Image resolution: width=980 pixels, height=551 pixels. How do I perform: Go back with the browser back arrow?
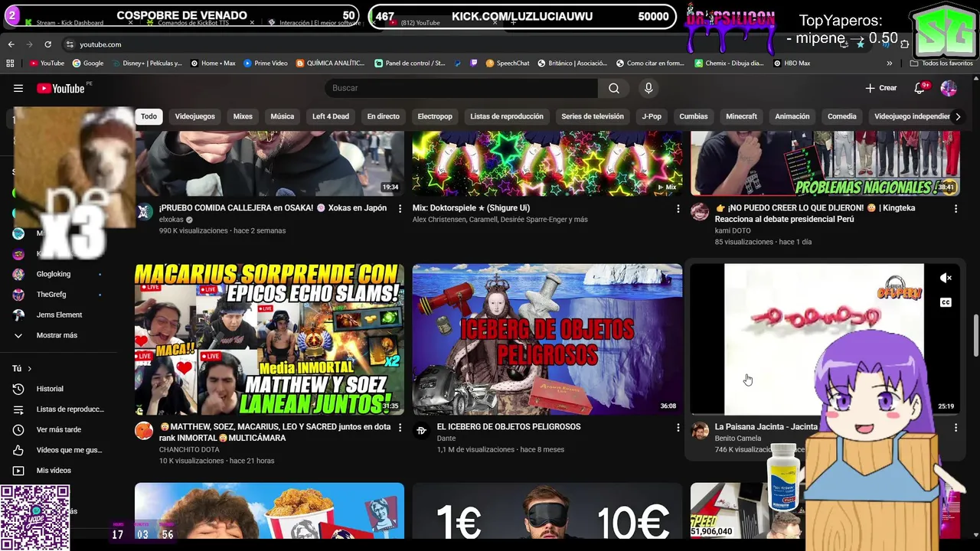point(11,44)
